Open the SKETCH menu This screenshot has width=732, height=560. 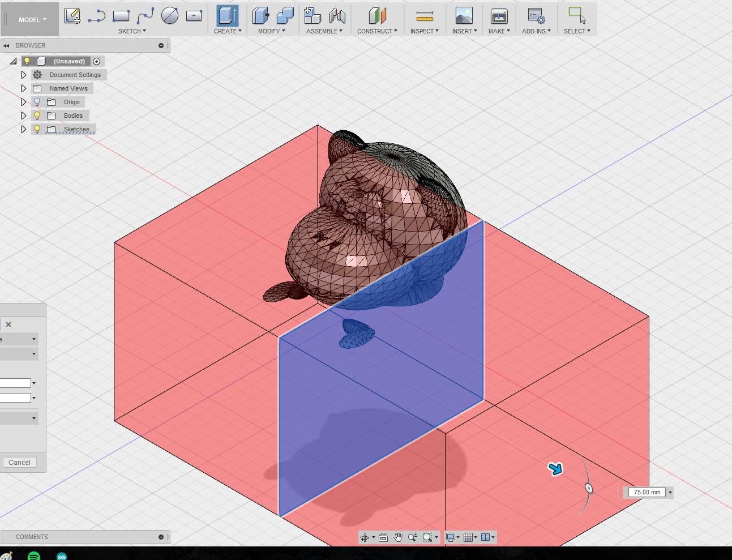coord(132,31)
